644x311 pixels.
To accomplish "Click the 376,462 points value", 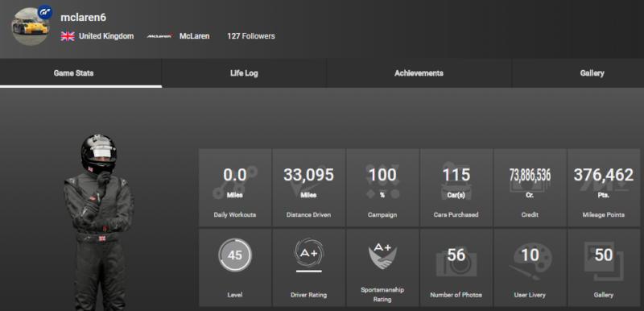I will (x=604, y=175).
